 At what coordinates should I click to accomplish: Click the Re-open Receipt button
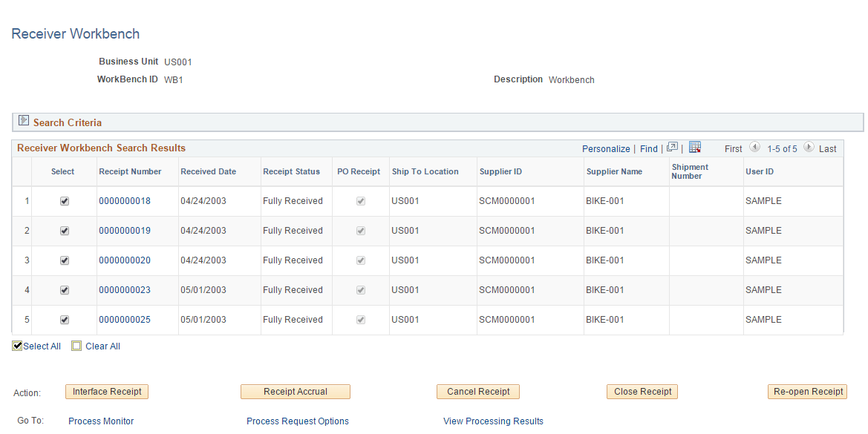tap(807, 392)
